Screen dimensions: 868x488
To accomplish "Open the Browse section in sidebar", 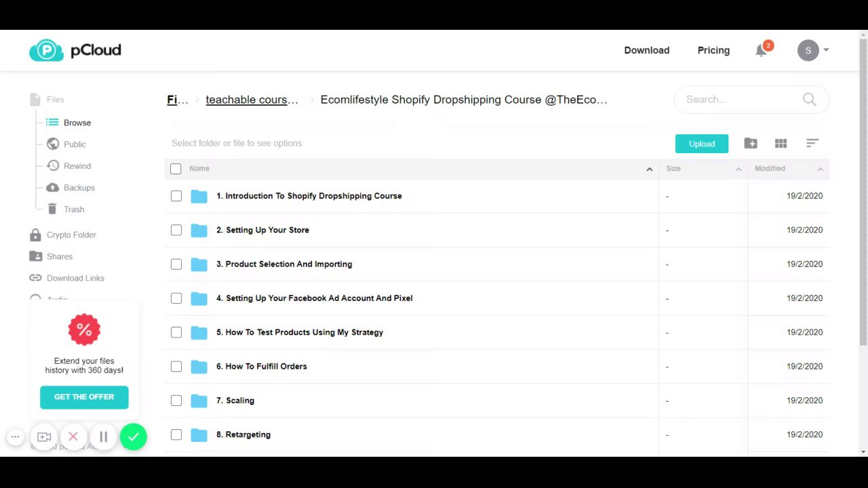I will [x=77, y=123].
